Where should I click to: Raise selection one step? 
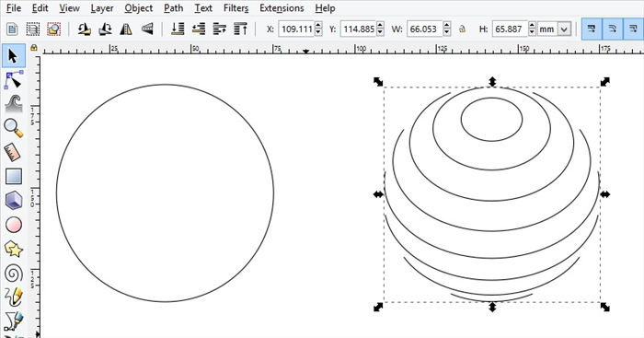coord(219,29)
